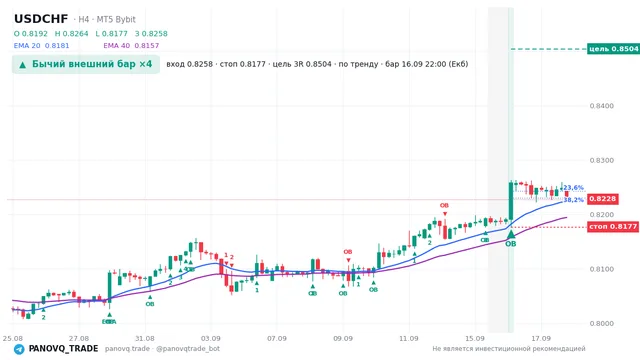The width and height of the screenshot is (640, 360).
Task: Click the green triangle in the bullish bar badge
Action: 23,64
